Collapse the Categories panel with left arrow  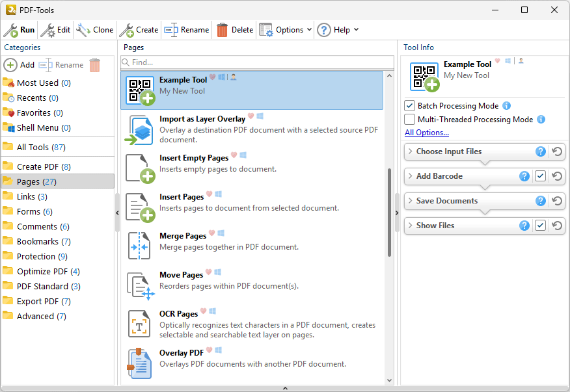(117, 213)
